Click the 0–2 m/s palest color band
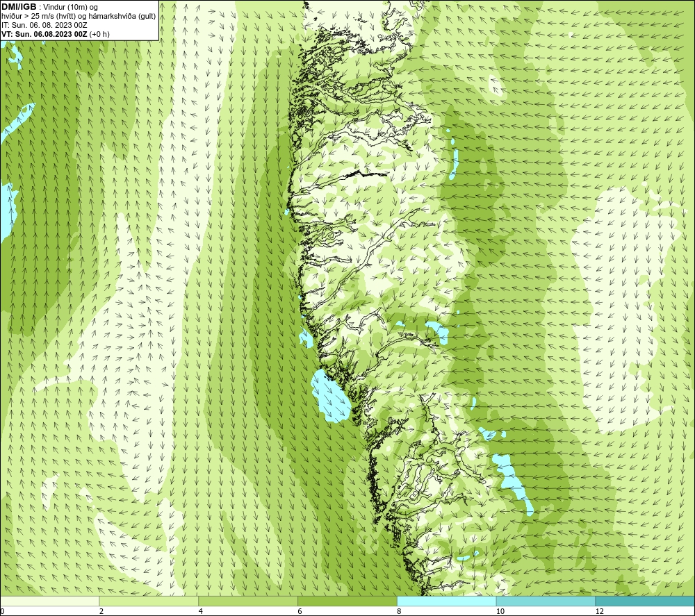 click(49, 601)
